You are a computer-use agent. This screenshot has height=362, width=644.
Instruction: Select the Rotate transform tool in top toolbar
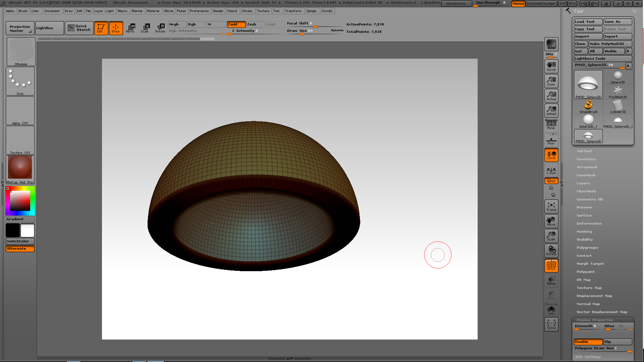(160, 28)
